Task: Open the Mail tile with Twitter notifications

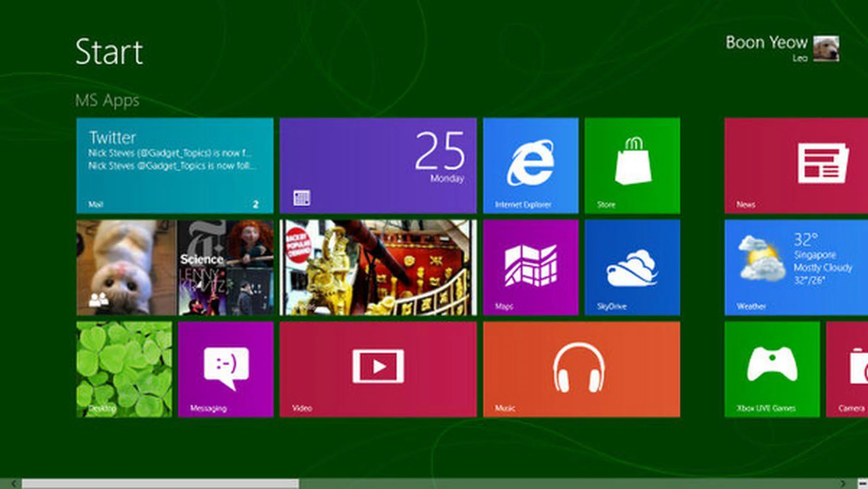Action: pos(175,165)
